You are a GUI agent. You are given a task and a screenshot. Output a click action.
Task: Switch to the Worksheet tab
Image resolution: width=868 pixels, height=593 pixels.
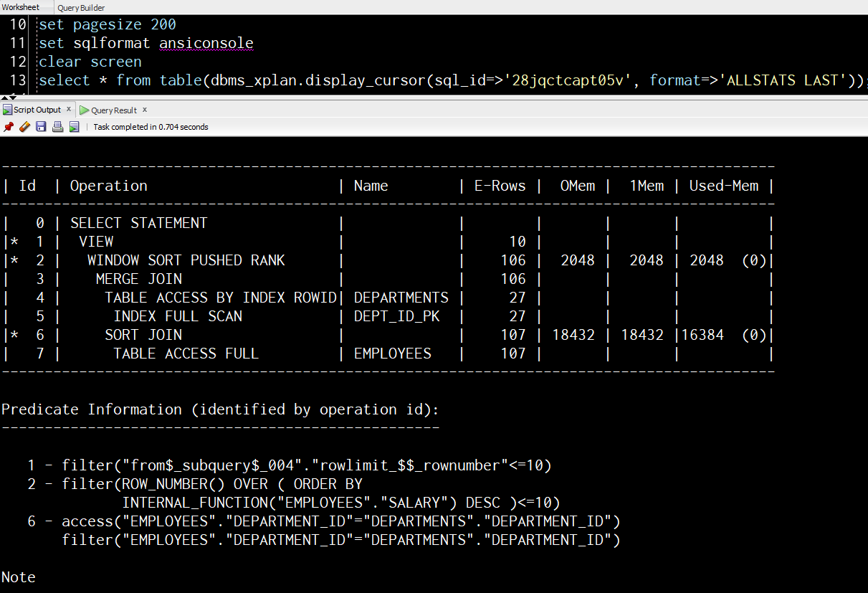coord(20,7)
